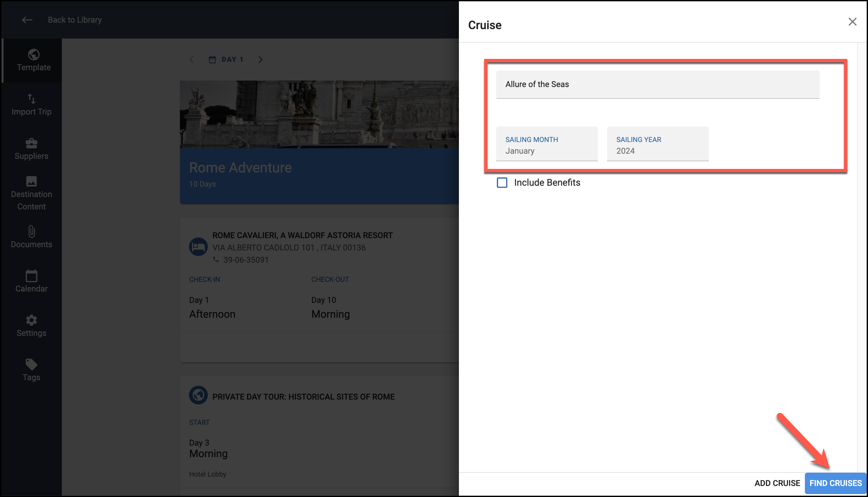Click the Find Cruises button
The width and height of the screenshot is (868, 497).
point(836,483)
